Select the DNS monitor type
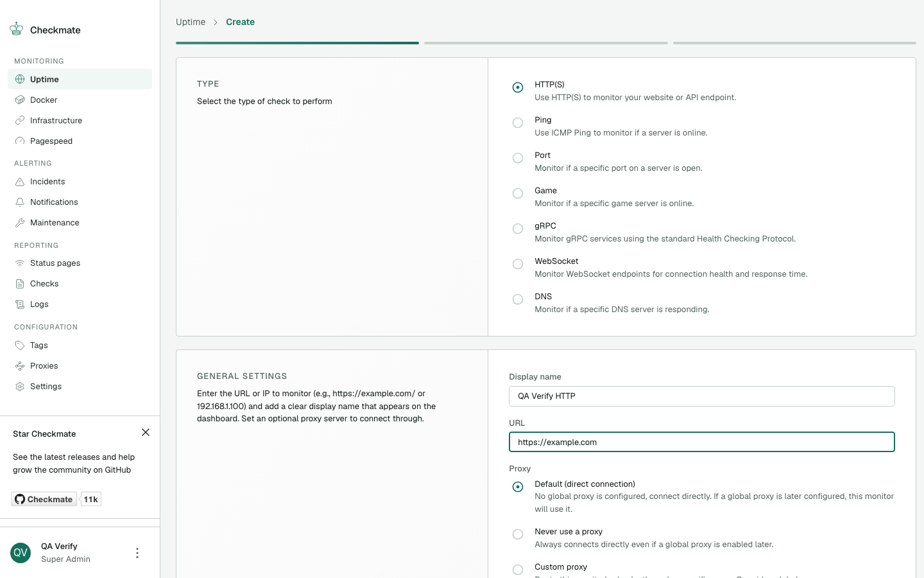This screenshot has width=924, height=578. coord(518,299)
